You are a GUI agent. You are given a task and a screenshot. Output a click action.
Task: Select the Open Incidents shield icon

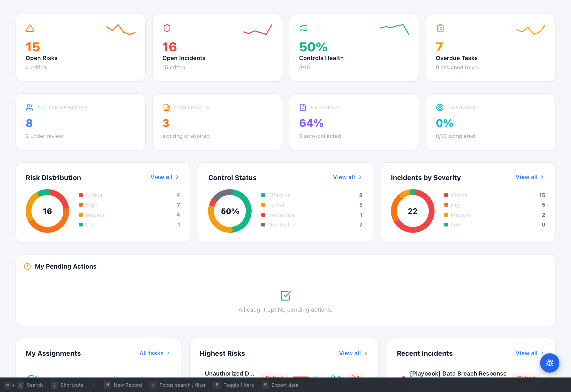[167, 28]
